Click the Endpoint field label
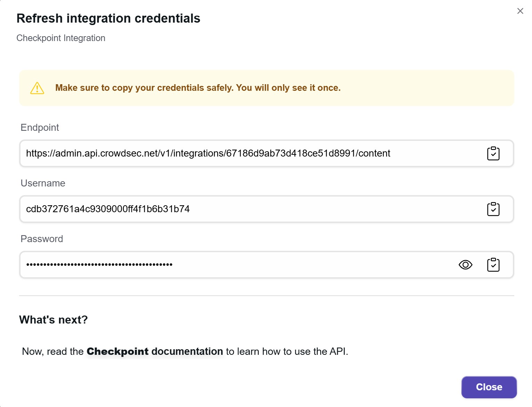 click(x=40, y=128)
